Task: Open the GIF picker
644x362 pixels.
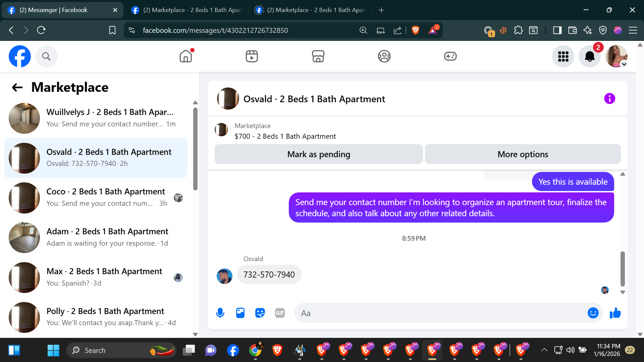Action: click(x=280, y=313)
